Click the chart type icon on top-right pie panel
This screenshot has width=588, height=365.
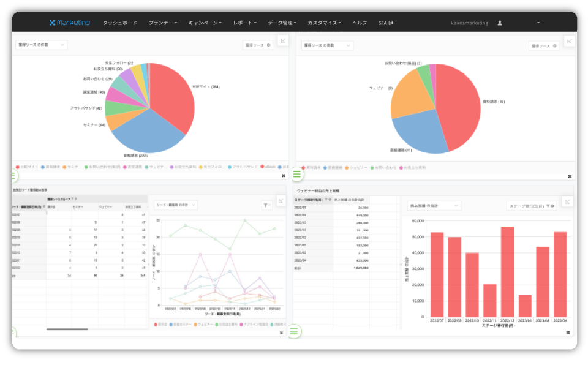pos(569,42)
